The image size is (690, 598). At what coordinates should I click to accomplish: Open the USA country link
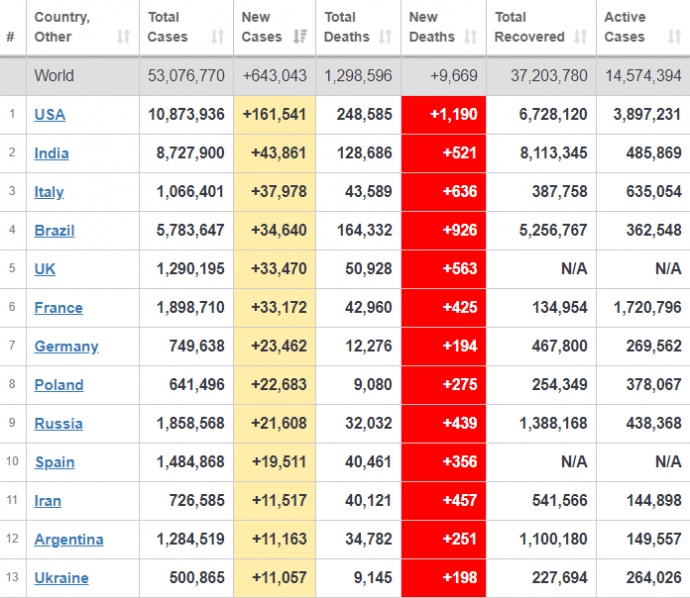point(49,115)
